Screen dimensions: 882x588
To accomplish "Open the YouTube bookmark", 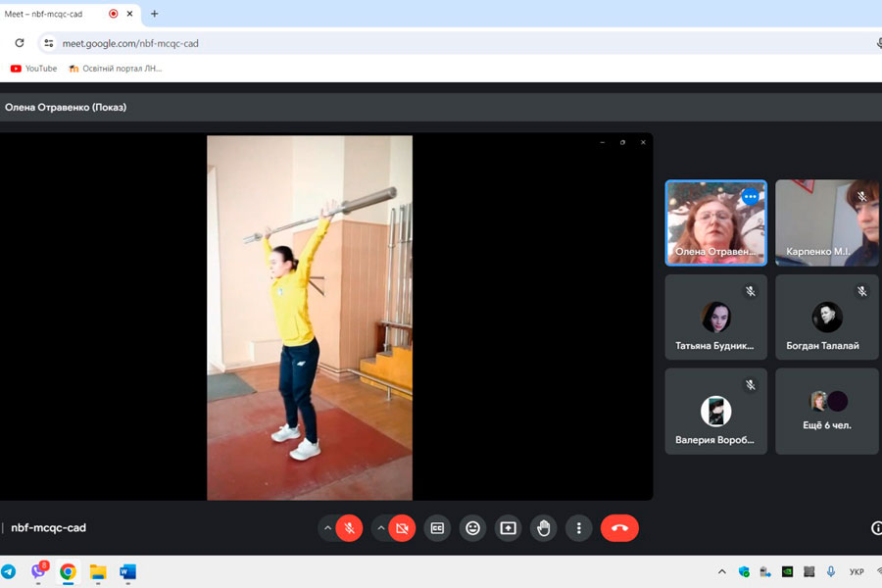I will click(x=33, y=69).
